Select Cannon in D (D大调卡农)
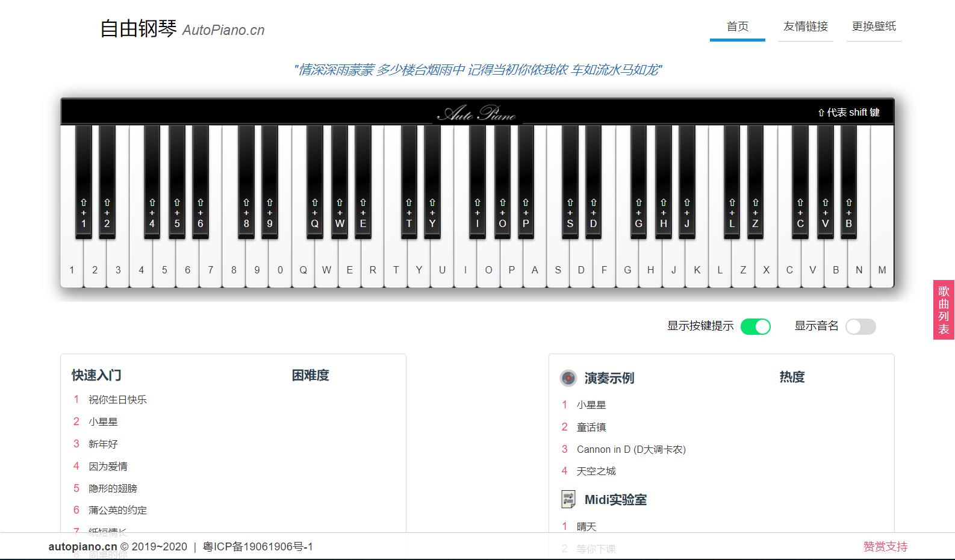This screenshot has width=955, height=560. [x=631, y=449]
